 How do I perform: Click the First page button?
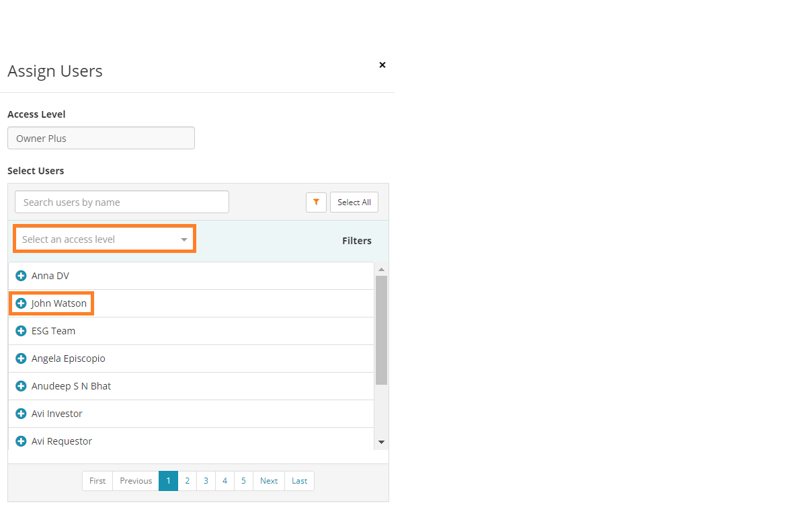[97, 481]
